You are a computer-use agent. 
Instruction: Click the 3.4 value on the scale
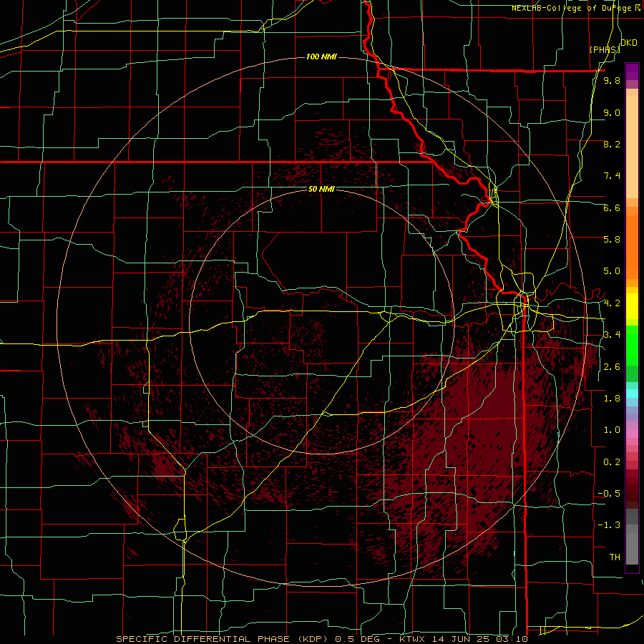(x=612, y=335)
